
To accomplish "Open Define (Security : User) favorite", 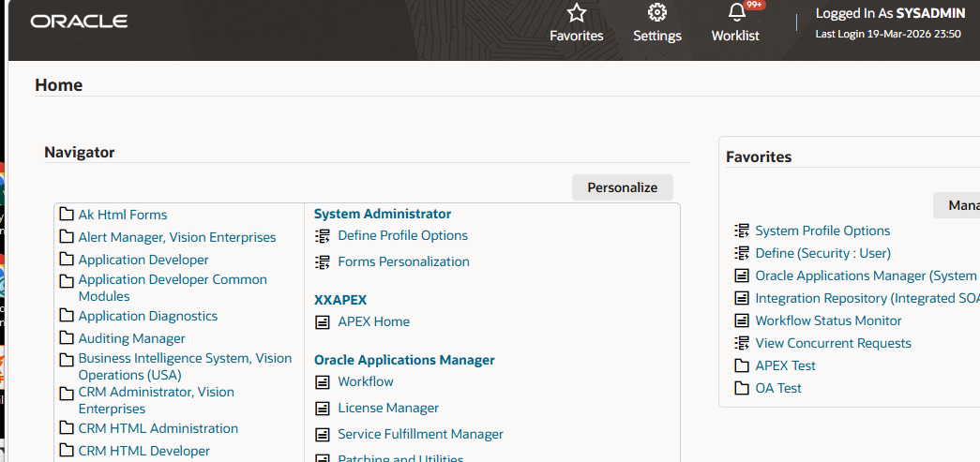I will pos(822,253).
